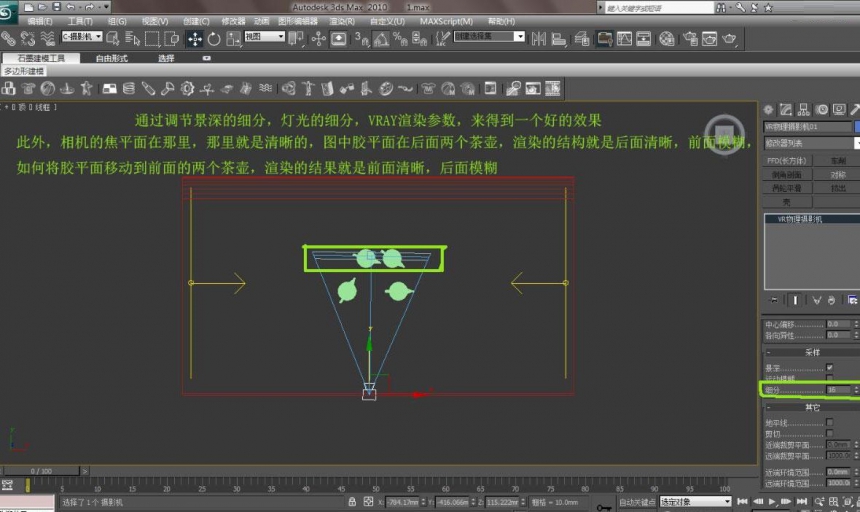Click the timeline slider at 0 / 100
Screen dimensions: 860x512
pos(42,471)
